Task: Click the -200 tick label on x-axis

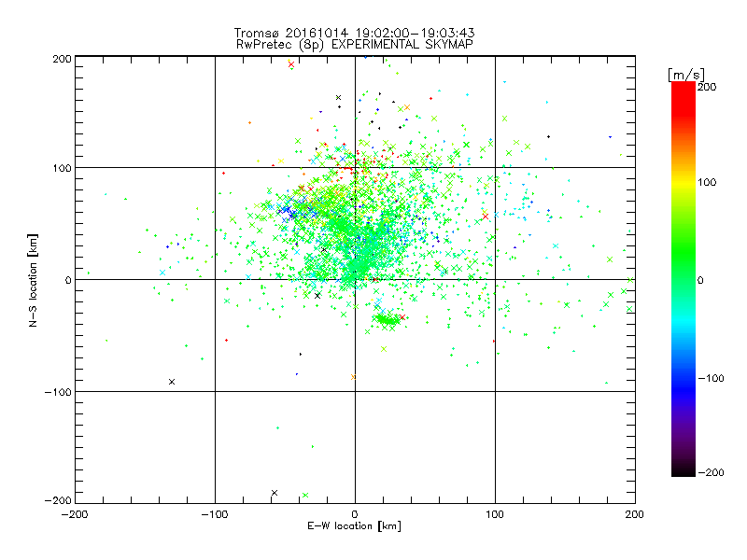Action: click(75, 514)
